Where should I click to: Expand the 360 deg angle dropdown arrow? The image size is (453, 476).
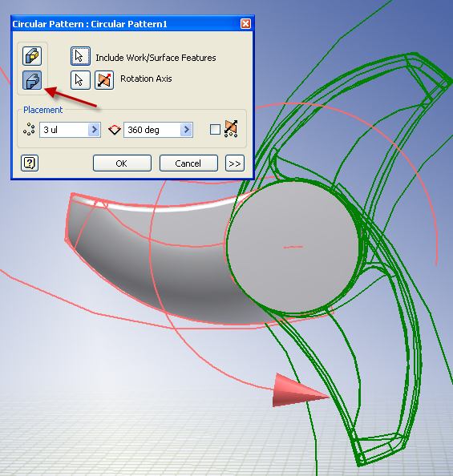186,130
